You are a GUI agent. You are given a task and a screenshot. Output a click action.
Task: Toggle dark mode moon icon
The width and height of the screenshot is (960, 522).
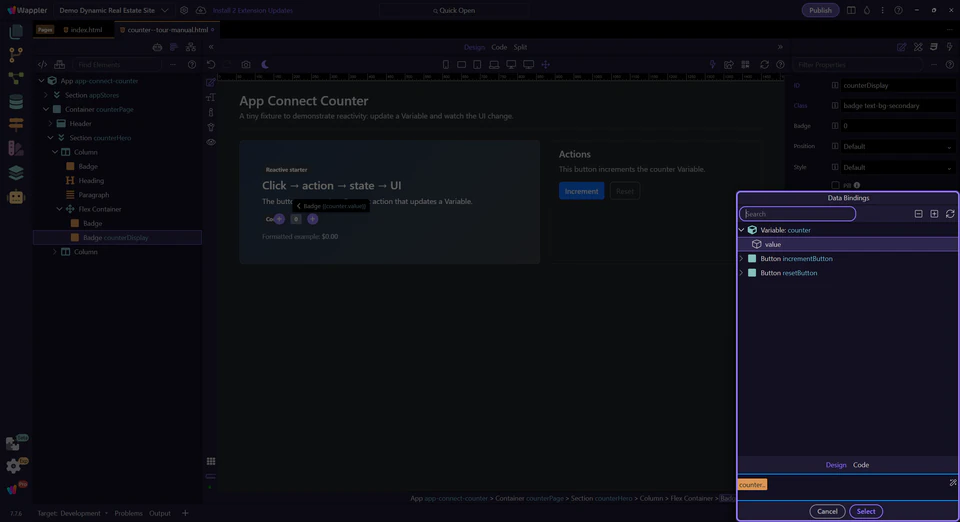pyautogui.click(x=265, y=65)
